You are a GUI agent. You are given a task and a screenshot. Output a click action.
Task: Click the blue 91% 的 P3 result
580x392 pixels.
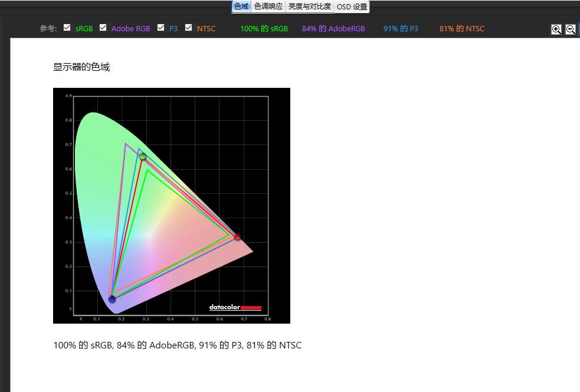click(400, 28)
